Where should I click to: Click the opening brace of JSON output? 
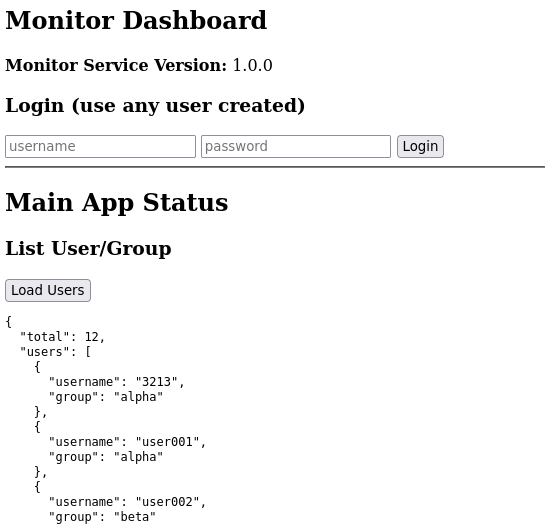point(9,322)
